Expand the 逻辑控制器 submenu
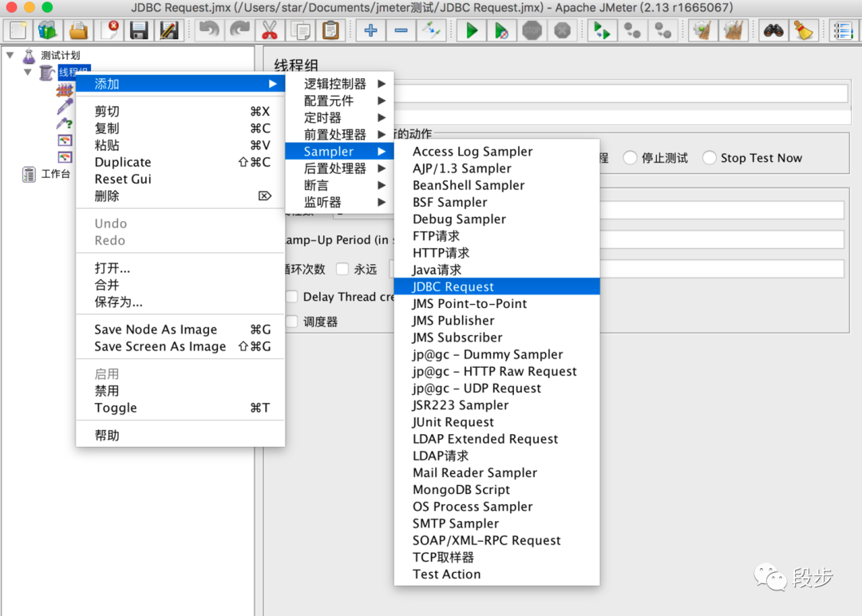Screen dimensions: 862x616 pos(340,84)
